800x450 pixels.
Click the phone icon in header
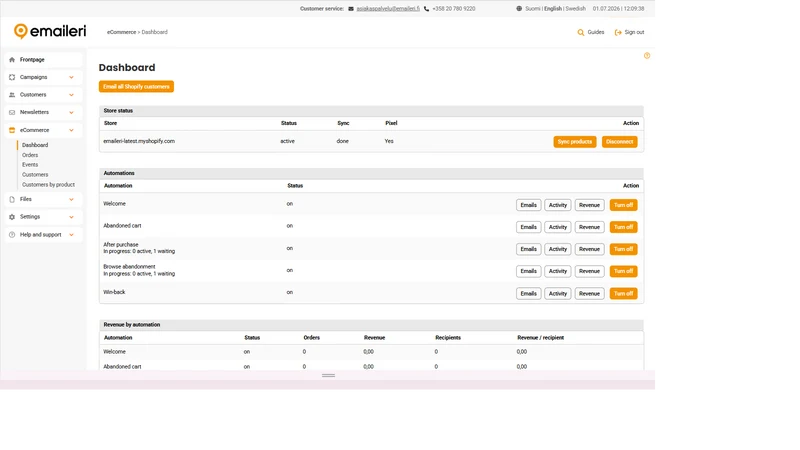coord(427,9)
